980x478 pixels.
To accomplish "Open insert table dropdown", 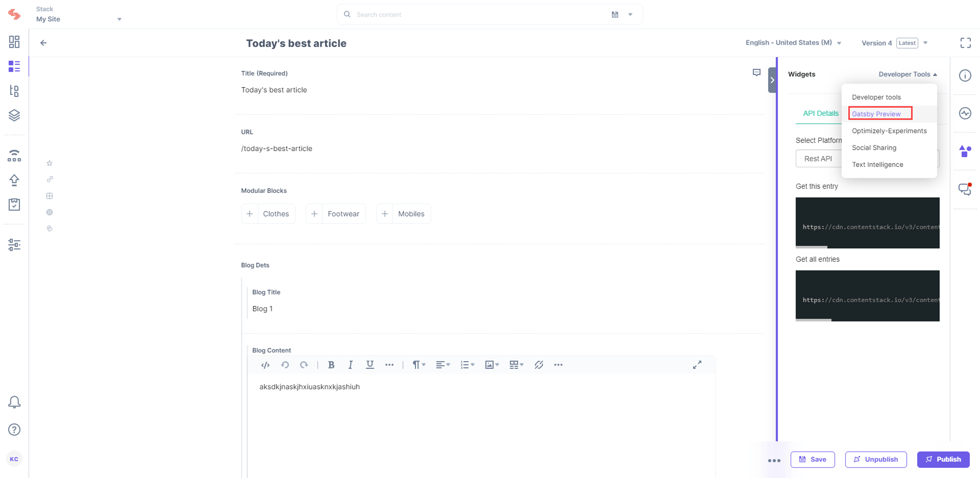I will point(516,365).
